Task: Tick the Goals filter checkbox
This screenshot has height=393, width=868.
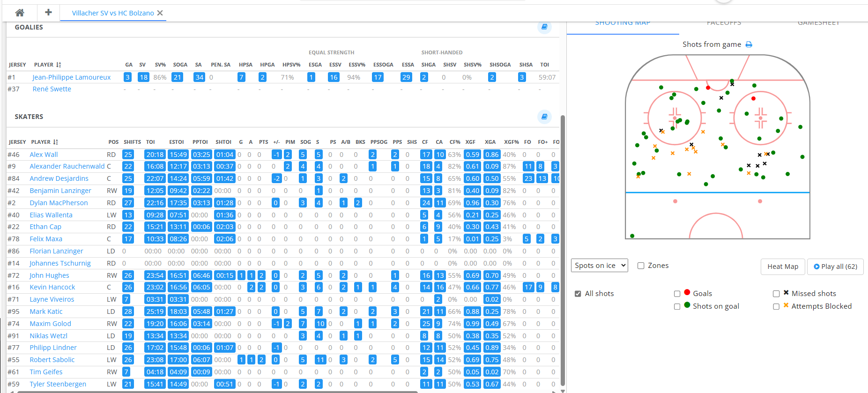Action: click(x=677, y=294)
